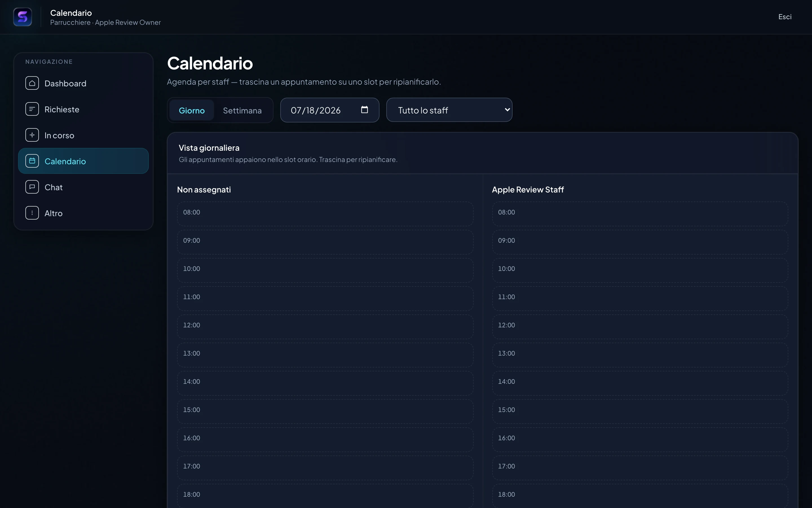Image resolution: width=812 pixels, height=508 pixels.
Task: Click the Apple Review Staff column header
Action: [528, 189]
